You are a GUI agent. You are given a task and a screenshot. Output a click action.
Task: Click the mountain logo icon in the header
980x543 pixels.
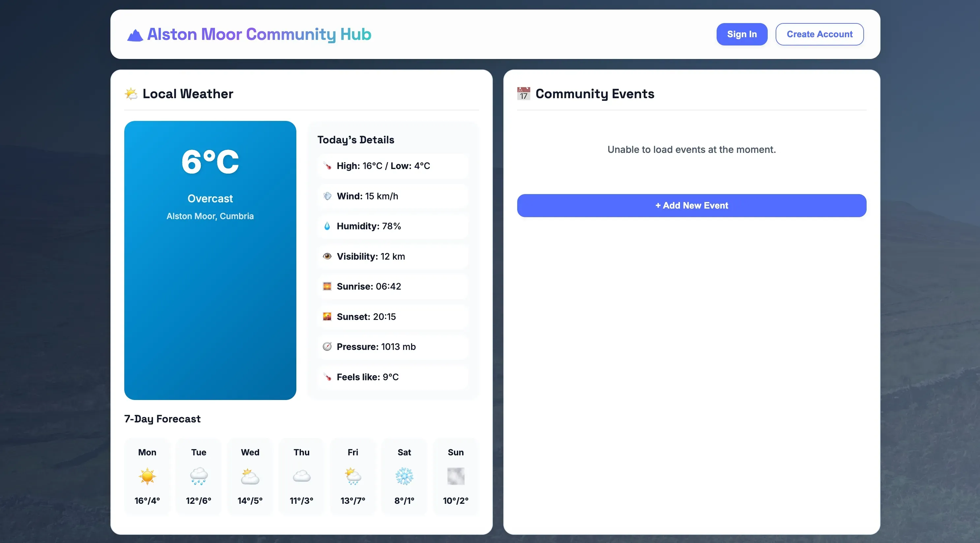(135, 35)
